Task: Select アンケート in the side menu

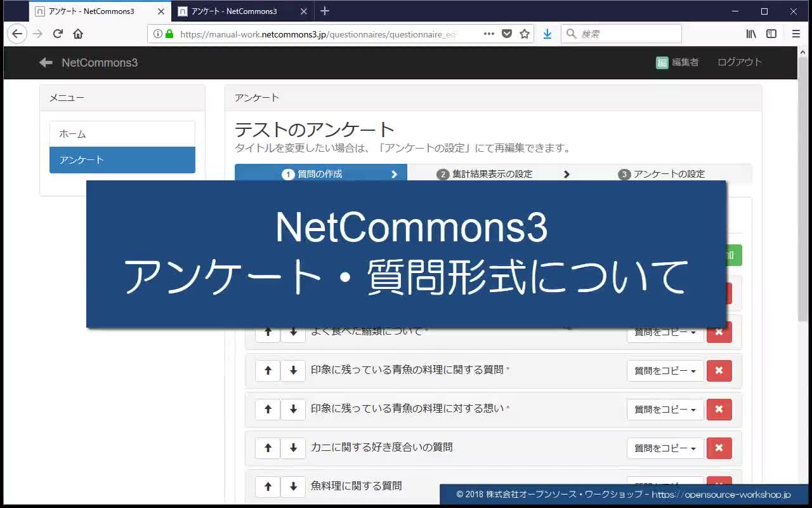Action: point(122,160)
